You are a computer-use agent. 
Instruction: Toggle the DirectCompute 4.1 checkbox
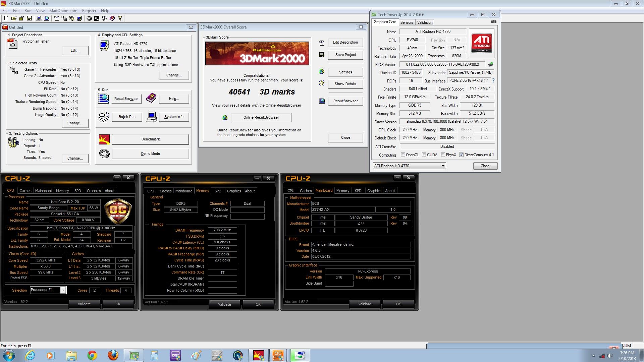[x=461, y=155]
